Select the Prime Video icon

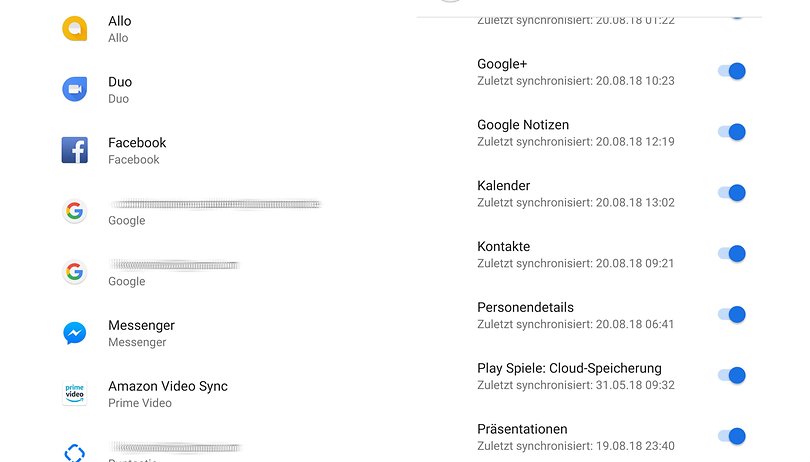coord(75,394)
